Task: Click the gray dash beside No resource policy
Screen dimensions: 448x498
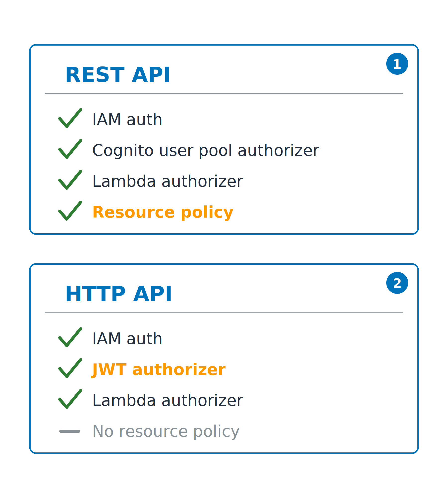Action: (70, 431)
